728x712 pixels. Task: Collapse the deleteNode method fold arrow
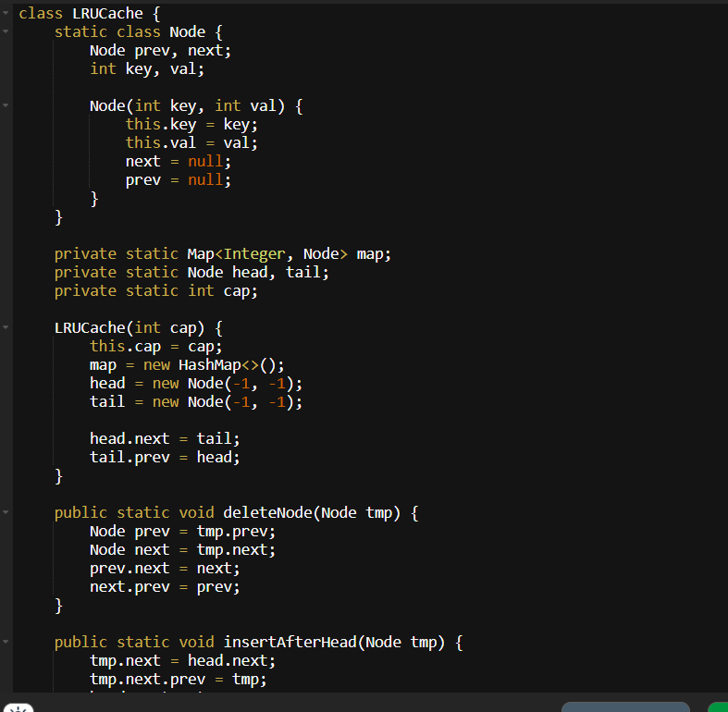[x=6, y=512]
